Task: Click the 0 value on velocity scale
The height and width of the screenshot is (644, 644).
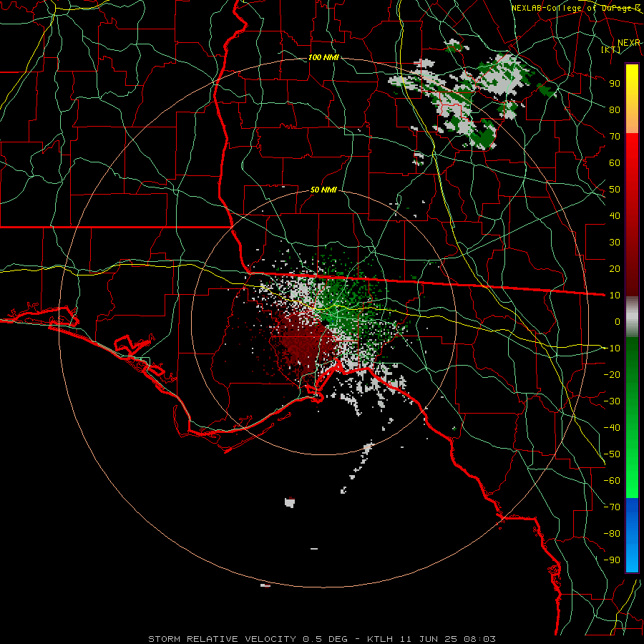Action: pyautogui.click(x=618, y=321)
